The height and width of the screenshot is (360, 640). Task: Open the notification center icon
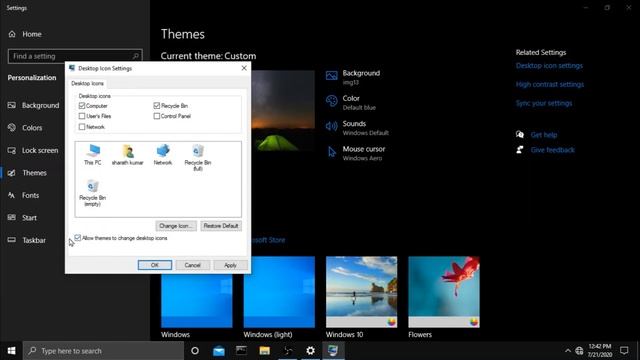624,351
